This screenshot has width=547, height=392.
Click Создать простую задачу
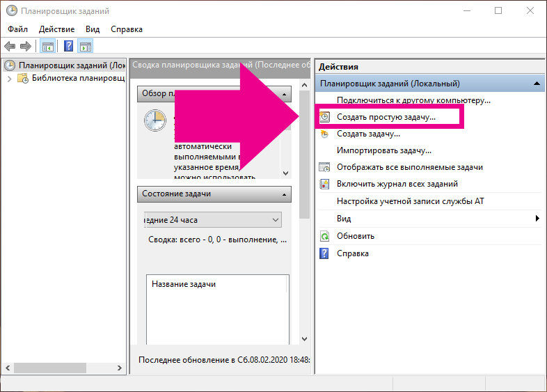(x=386, y=117)
